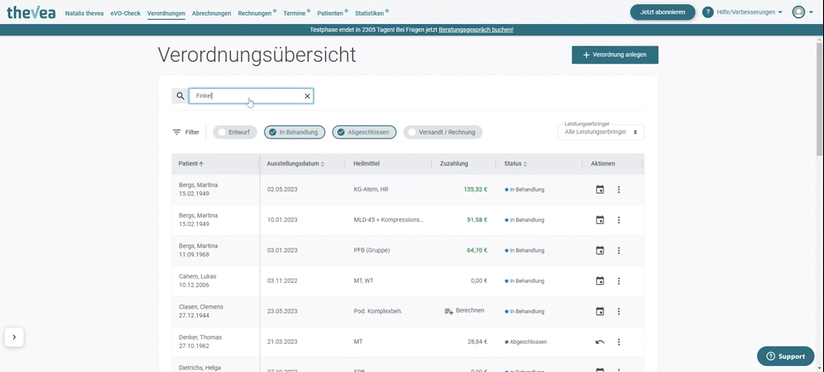Click undo arrow icon in Denker, Thomas row
This screenshot has height=372, width=824.
600,342
